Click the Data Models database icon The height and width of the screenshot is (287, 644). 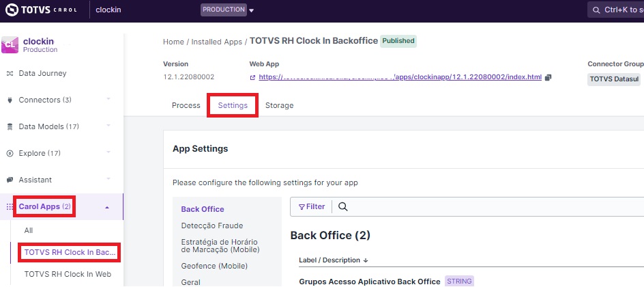(x=10, y=126)
